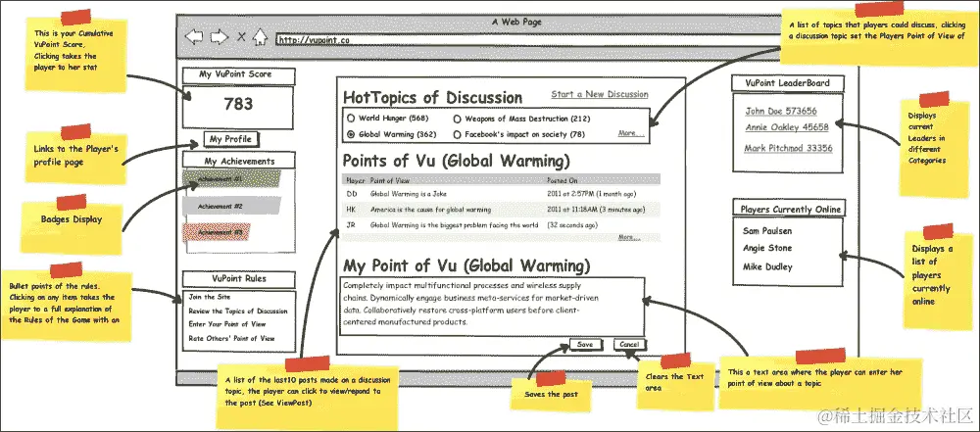This screenshot has width=980, height=432.
Task: Clear text with the Cancel button
Action: click(x=629, y=345)
